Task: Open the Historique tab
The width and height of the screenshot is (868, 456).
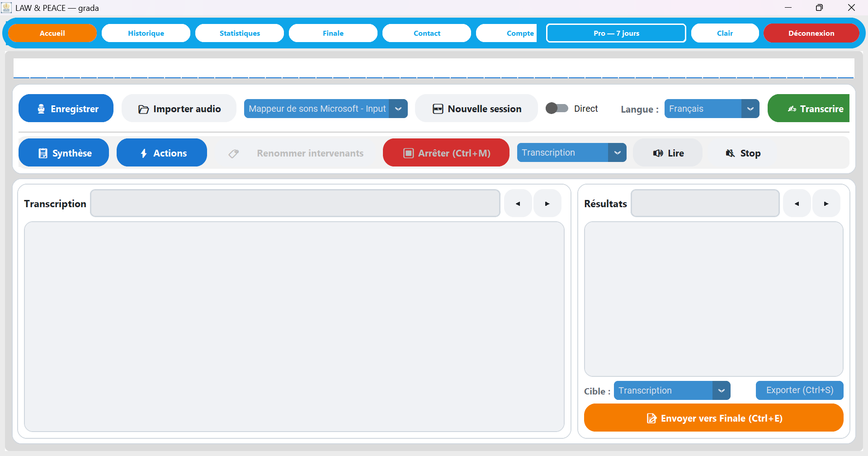Action: [146, 33]
